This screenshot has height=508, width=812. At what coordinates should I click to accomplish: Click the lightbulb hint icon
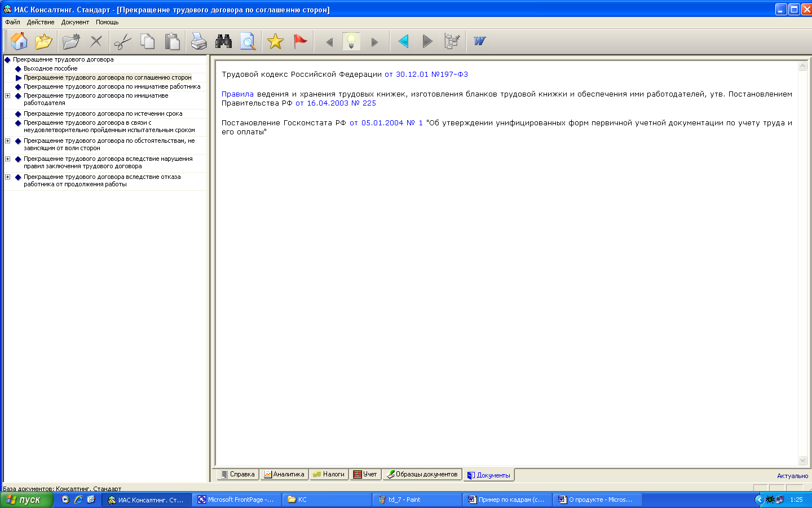tap(351, 41)
